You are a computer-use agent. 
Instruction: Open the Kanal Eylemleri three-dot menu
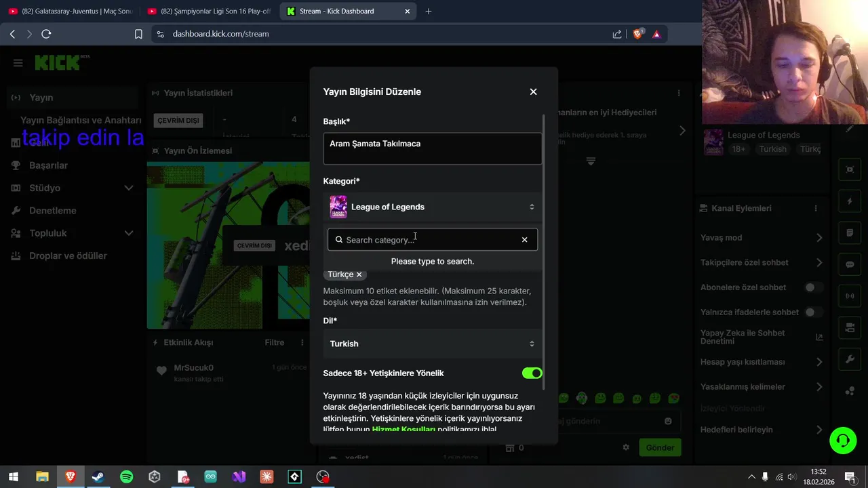point(816,208)
